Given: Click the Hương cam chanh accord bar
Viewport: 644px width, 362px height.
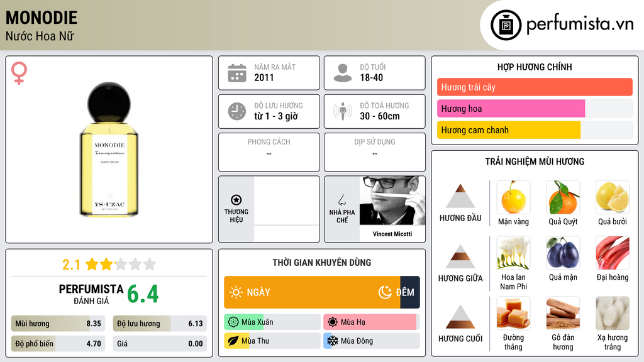Looking at the screenshot, I should point(535,129).
